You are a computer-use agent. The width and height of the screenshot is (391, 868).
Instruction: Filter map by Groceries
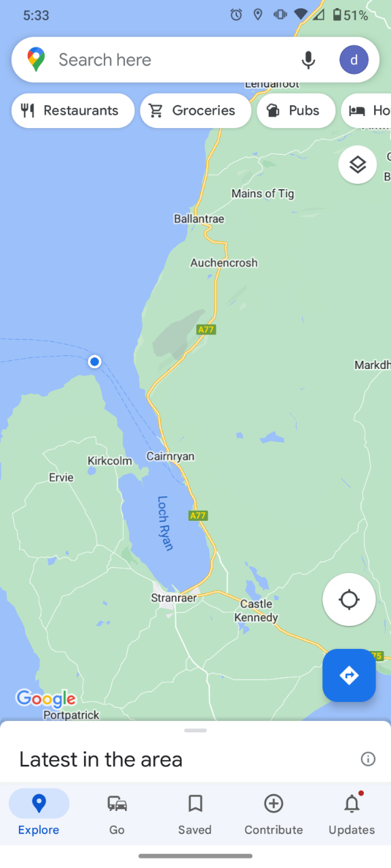pos(195,111)
